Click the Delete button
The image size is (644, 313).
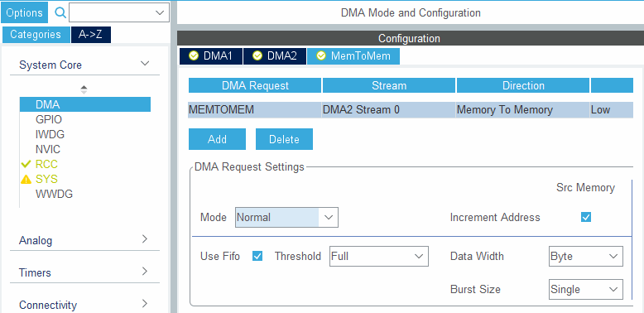tap(284, 139)
